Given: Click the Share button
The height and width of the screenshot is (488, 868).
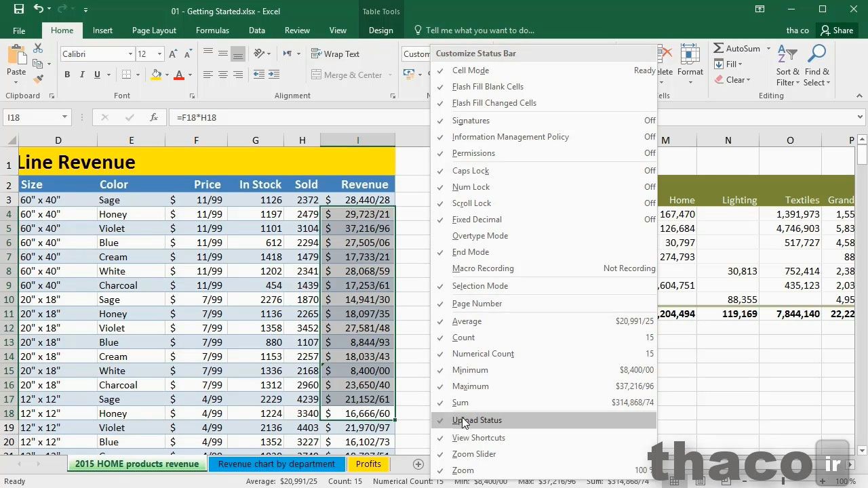Looking at the screenshot, I should click(x=837, y=30).
